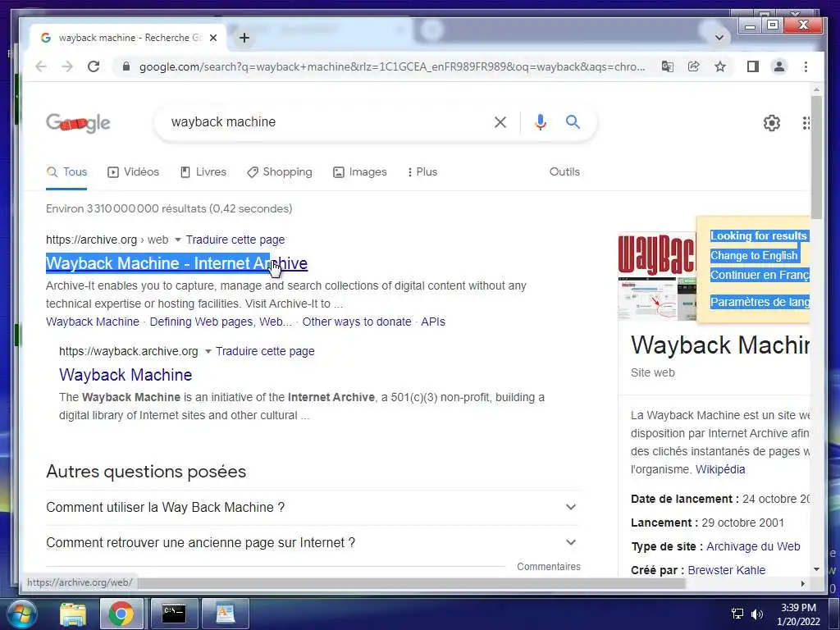The width and height of the screenshot is (840, 630).
Task: Open the Other ways to donate sitelink
Action: 357,322
